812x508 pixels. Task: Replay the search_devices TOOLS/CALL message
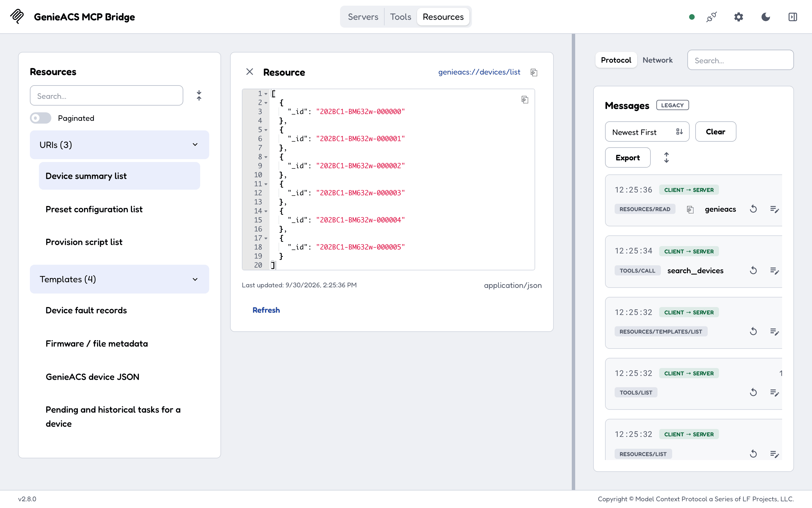(x=753, y=270)
